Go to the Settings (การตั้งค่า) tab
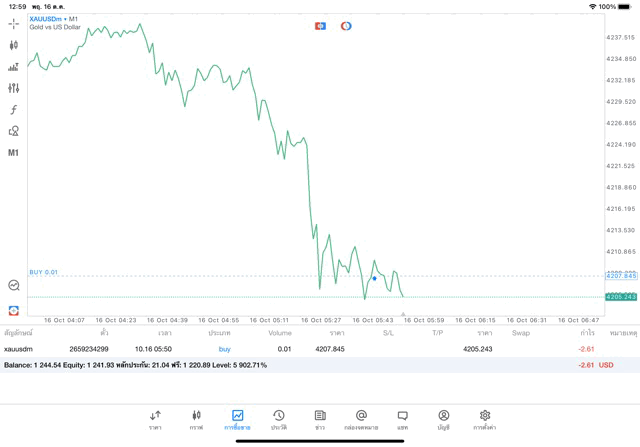 point(485,419)
